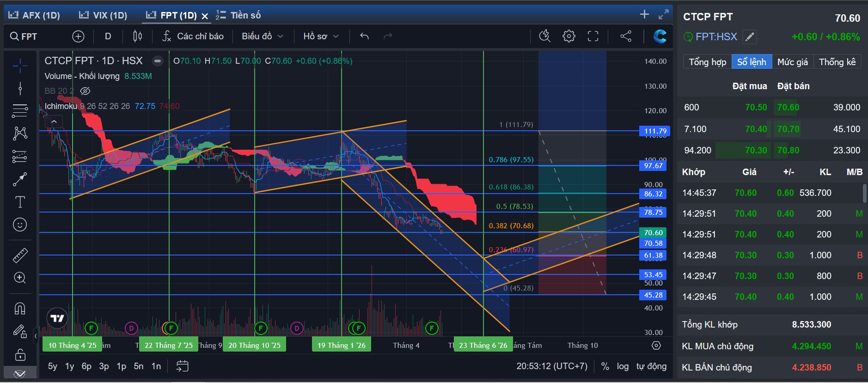The height and width of the screenshot is (383, 868).
Task: Set chart range to 3p
Action: tap(104, 366)
